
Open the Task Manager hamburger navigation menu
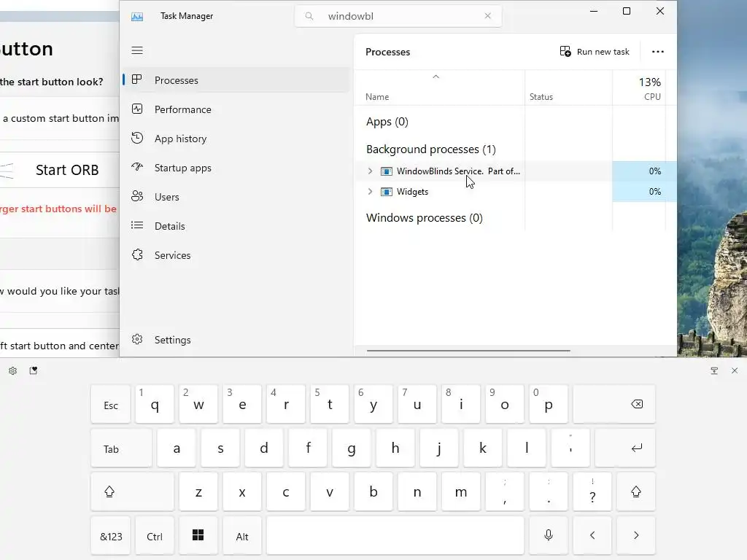coord(137,50)
